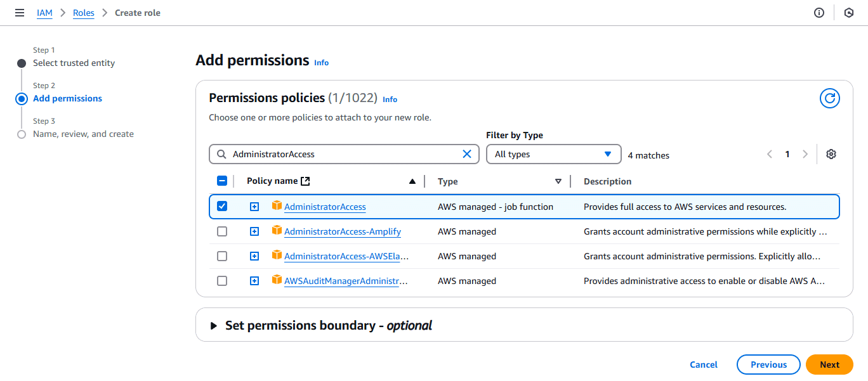Screen dimensions: 868x381
Task: Open the Filter by Type dropdown
Action: coord(554,154)
